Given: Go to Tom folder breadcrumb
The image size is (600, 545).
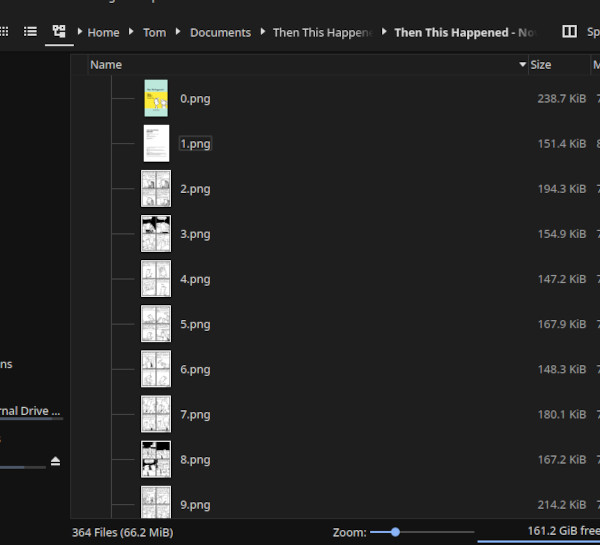Looking at the screenshot, I should (x=155, y=33).
